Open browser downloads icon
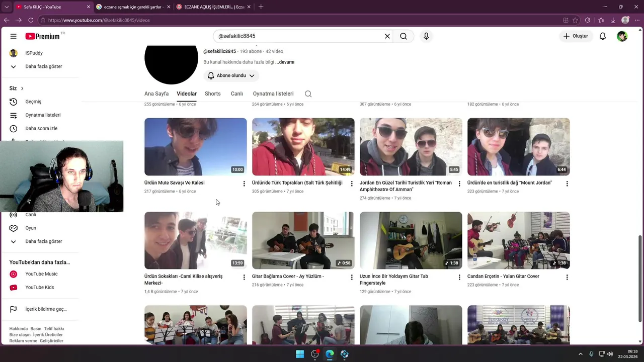This screenshot has width=644, height=362. [613, 20]
